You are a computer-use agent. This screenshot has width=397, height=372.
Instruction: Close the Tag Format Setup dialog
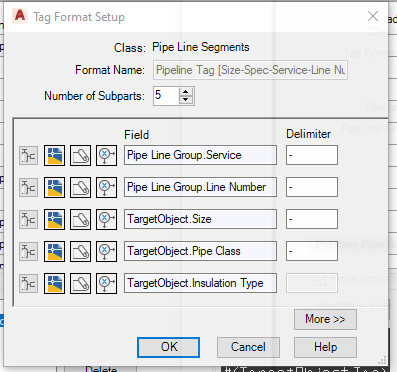pyautogui.click(x=373, y=16)
